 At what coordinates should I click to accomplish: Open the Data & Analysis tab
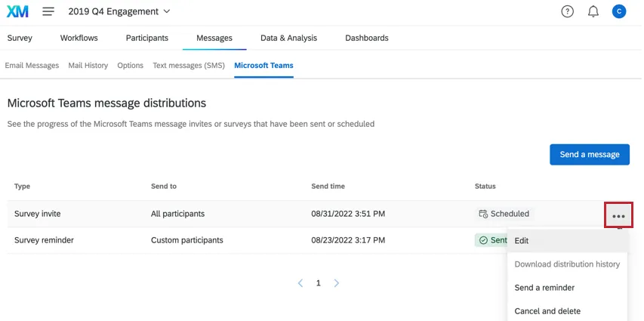(288, 38)
